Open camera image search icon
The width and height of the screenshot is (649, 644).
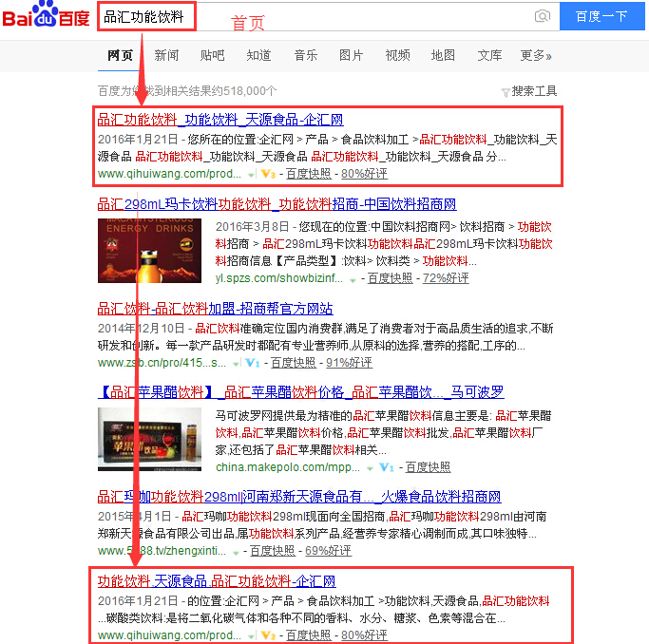point(543,16)
